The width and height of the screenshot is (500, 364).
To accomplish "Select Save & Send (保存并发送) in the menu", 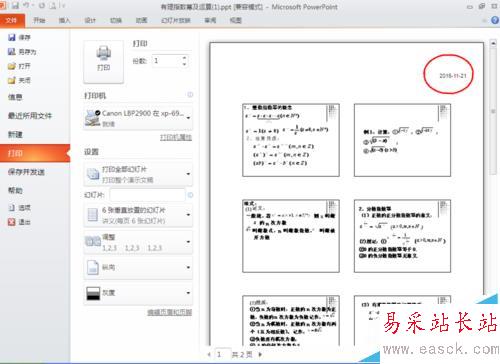I will tap(26, 172).
